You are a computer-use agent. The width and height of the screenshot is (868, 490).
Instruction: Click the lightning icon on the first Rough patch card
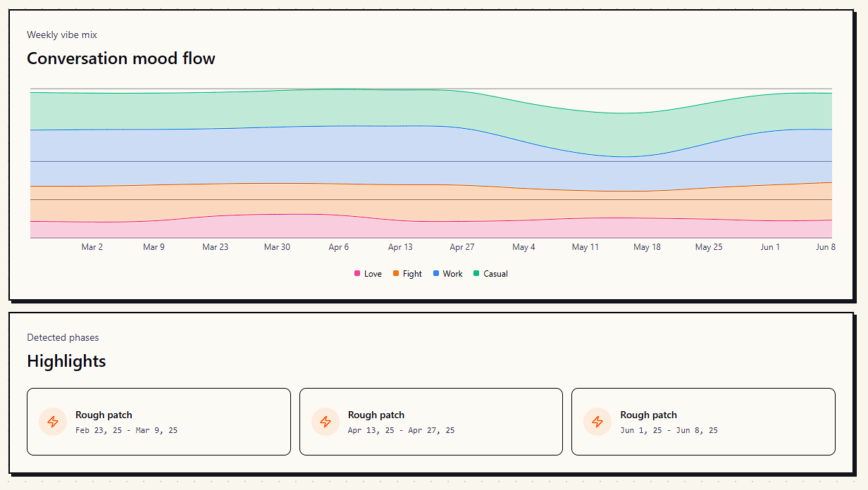click(52, 422)
